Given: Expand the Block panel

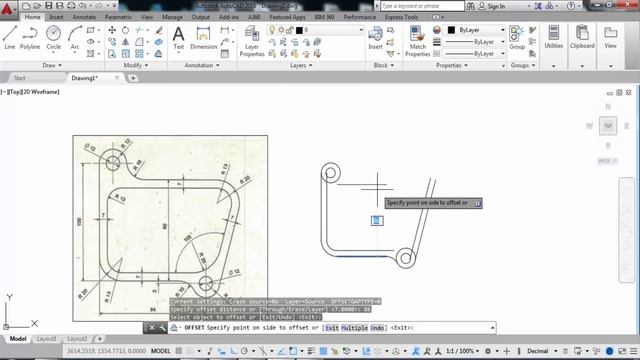Looking at the screenshot, I should point(384,65).
